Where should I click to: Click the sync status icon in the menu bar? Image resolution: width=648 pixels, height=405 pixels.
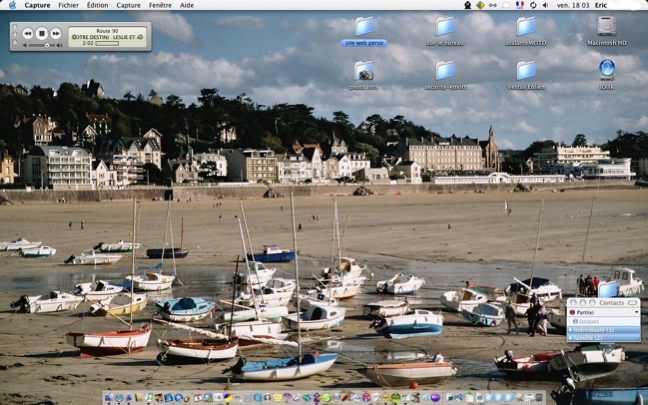tap(533, 5)
